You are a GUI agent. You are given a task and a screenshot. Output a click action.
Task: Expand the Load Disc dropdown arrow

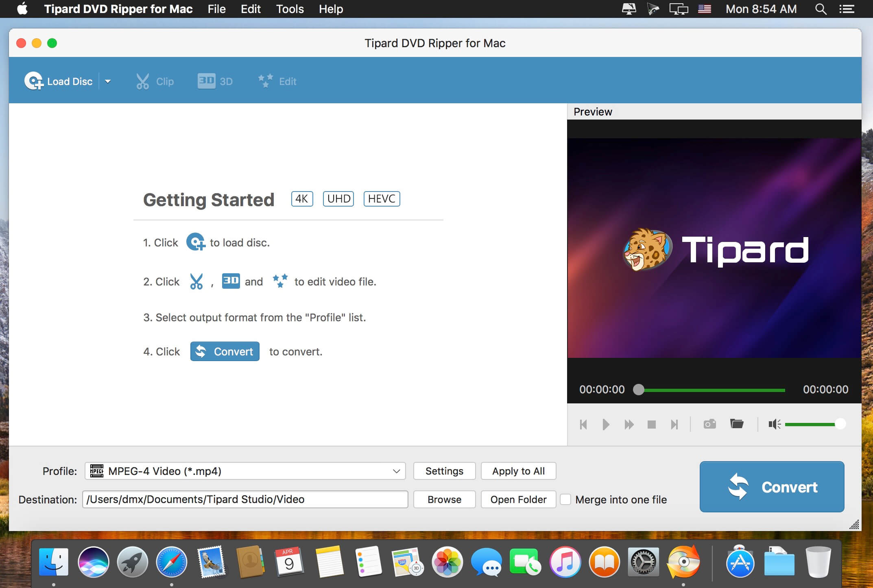point(108,81)
